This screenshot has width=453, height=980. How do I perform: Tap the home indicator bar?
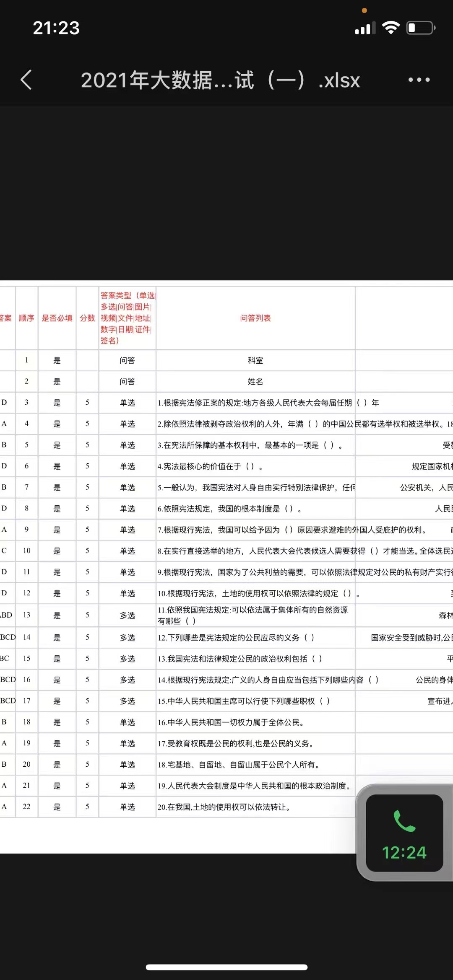tap(226, 967)
